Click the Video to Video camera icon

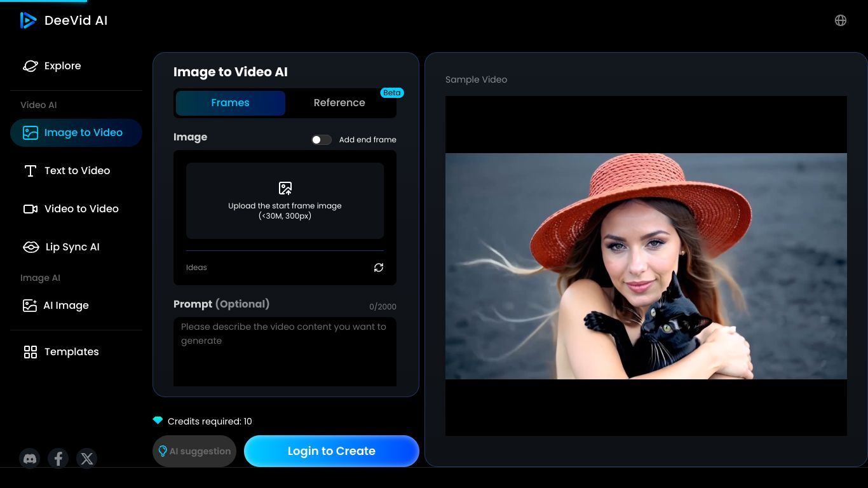tap(31, 209)
